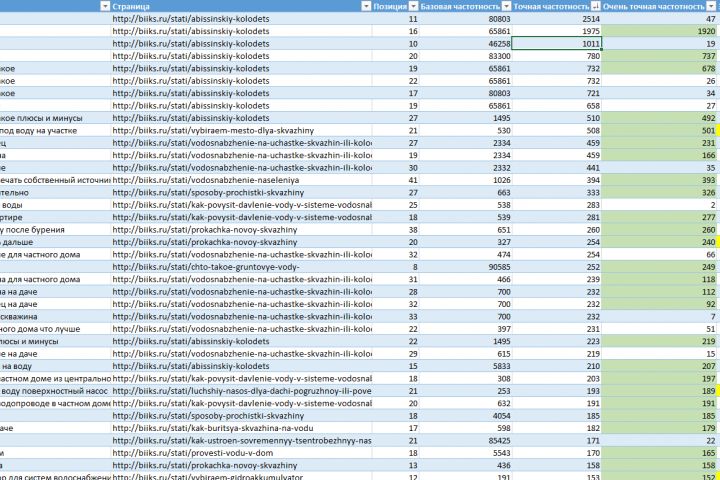Click the cell showing 189
The width and height of the screenshot is (720, 480).
coord(660,391)
